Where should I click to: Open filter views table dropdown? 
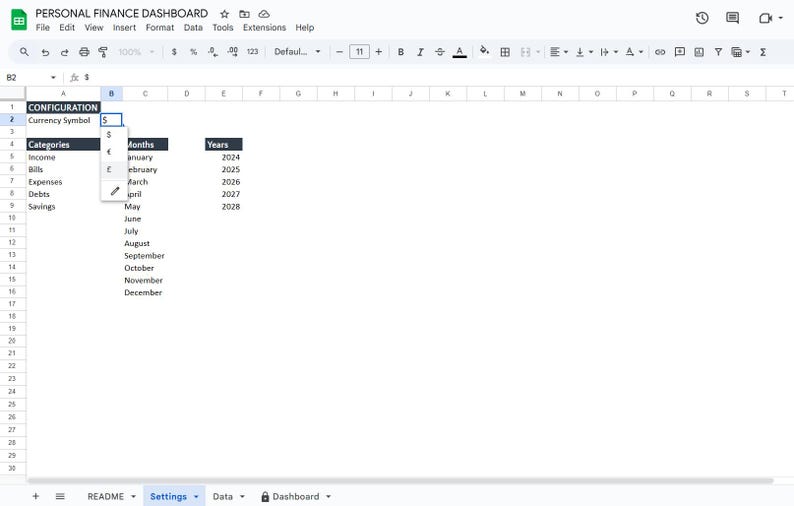(x=740, y=52)
